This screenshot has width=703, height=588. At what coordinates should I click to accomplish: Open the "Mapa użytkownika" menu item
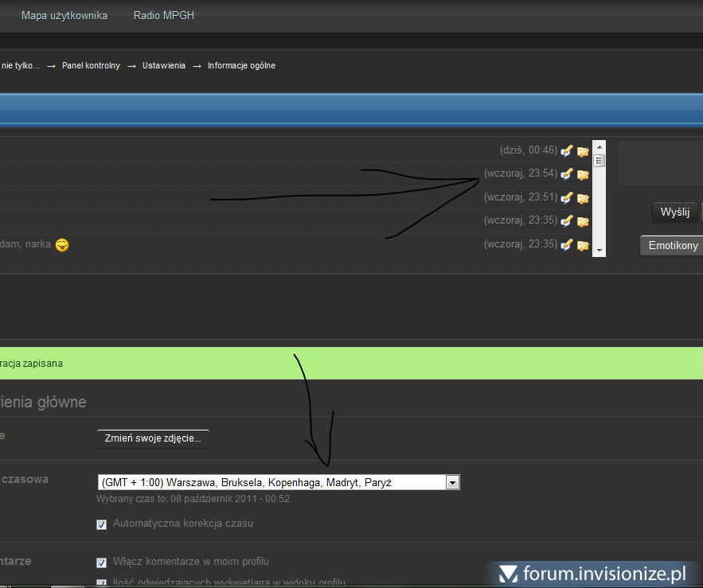[x=64, y=15]
